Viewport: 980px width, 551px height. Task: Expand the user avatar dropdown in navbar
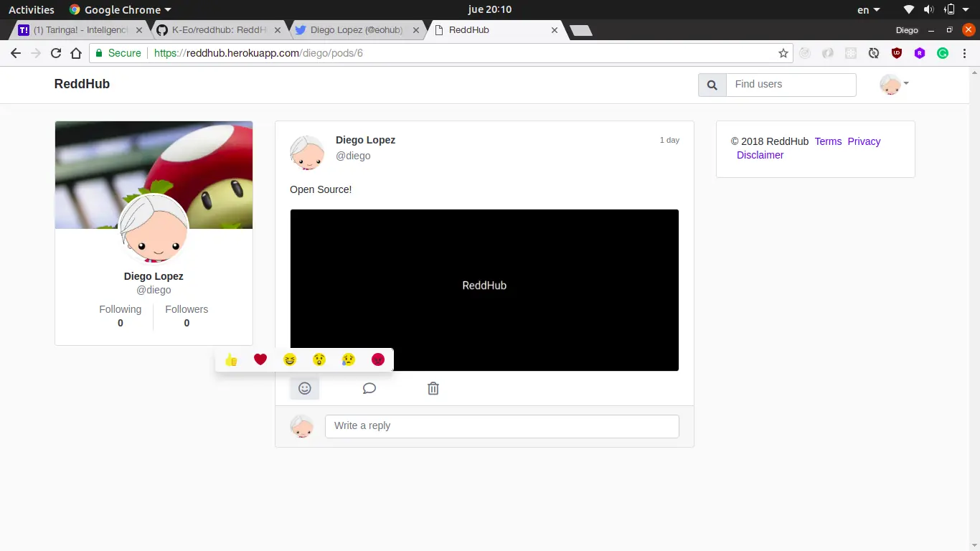pos(895,85)
